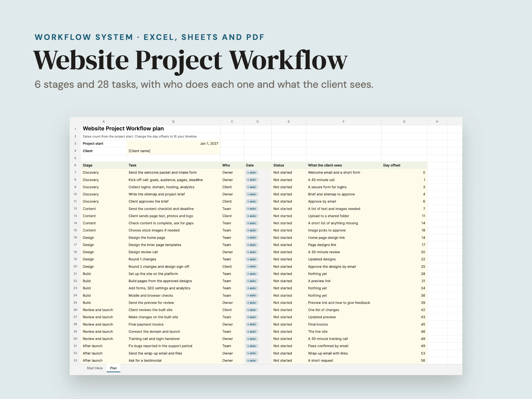Click the 'Stage' header cell

click(x=104, y=165)
